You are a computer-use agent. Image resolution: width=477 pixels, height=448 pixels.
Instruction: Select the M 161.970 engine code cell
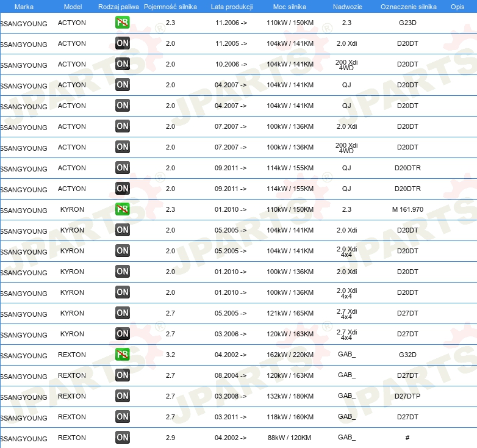coord(407,209)
